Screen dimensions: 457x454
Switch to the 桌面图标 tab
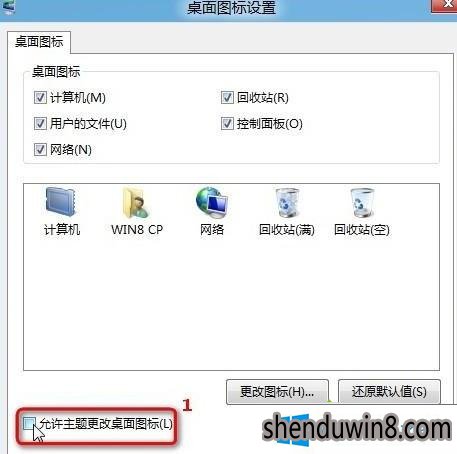coord(39,42)
